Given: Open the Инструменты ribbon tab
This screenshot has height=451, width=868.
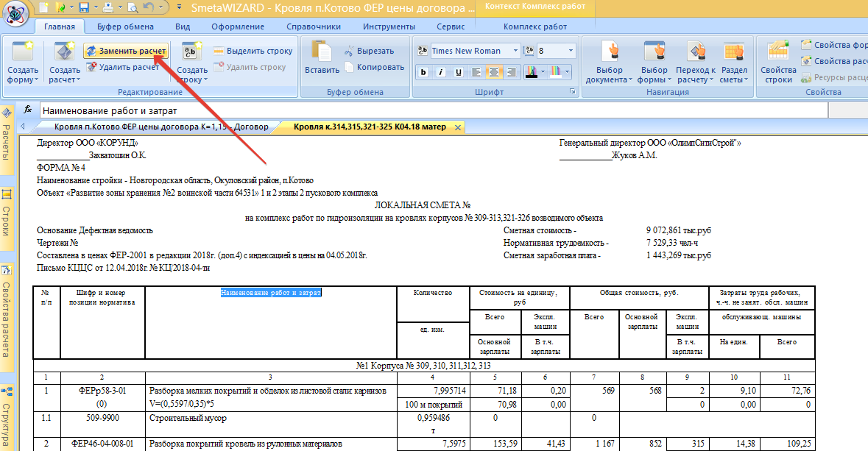Looking at the screenshot, I should click(389, 26).
